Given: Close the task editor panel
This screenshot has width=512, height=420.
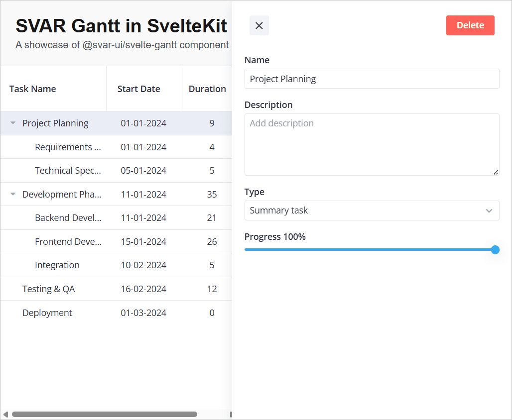Looking at the screenshot, I should (259, 25).
